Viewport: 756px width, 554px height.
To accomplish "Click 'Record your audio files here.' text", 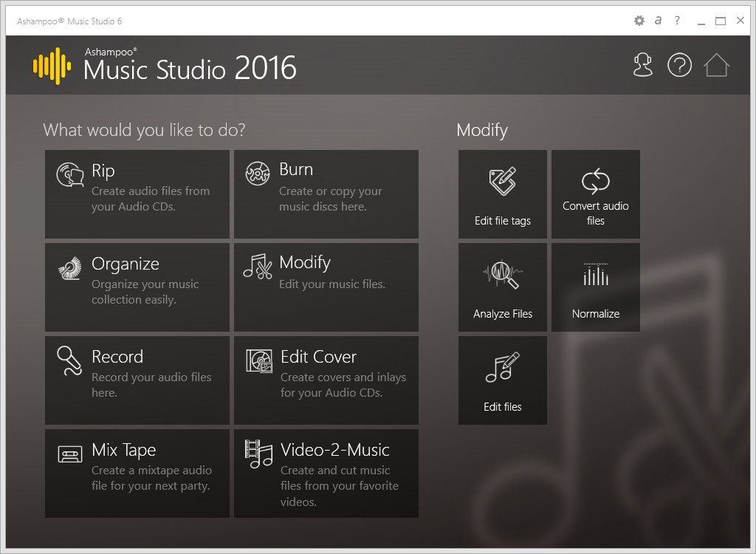I will (151, 385).
